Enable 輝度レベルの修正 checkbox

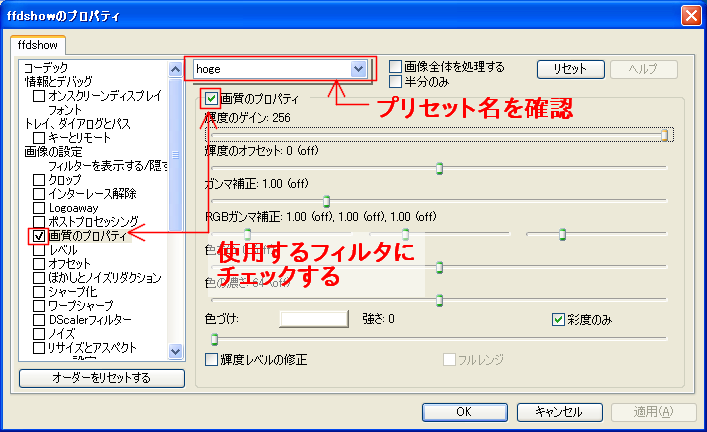pos(211,359)
